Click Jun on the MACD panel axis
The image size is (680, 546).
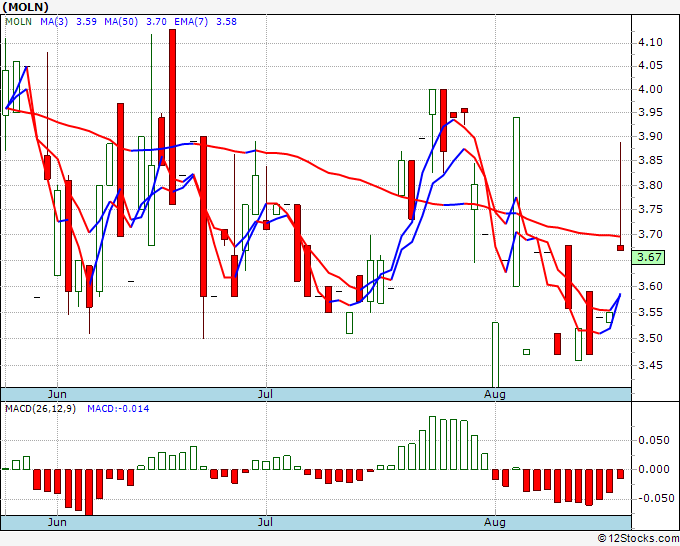[x=57, y=522]
